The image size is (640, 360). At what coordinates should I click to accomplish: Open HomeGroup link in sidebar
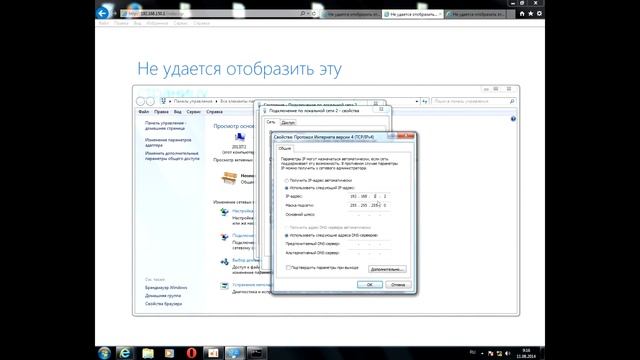coord(162,296)
